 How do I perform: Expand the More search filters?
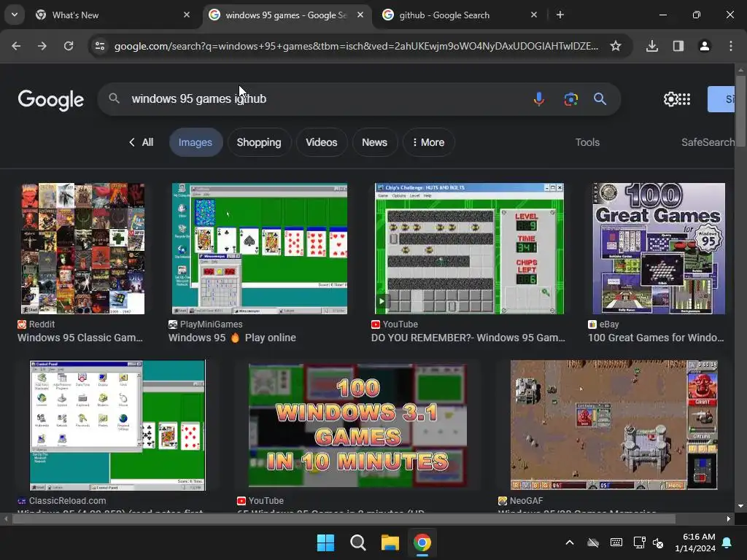click(x=428, y=142)
